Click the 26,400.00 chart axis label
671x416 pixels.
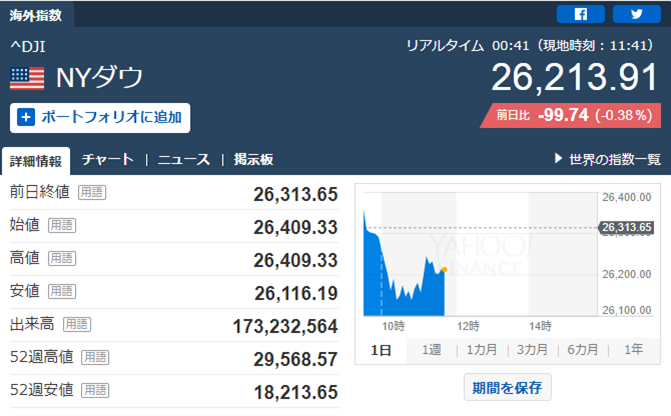coord(627,197)
